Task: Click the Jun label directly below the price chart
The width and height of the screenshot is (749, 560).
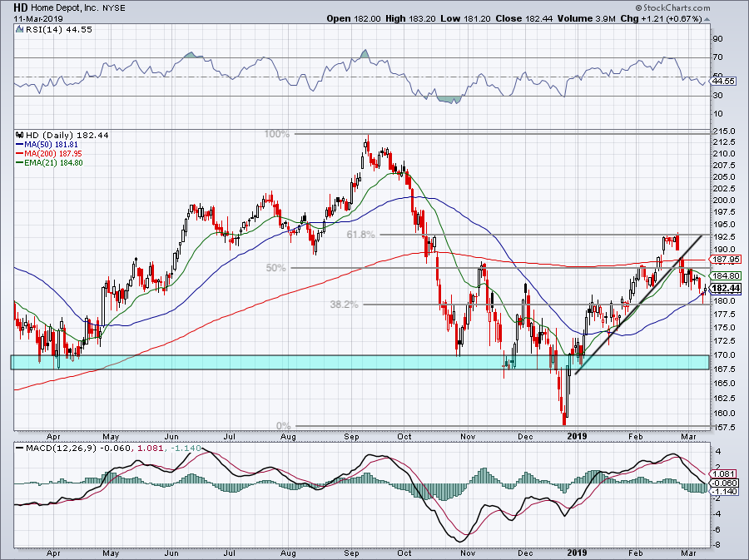Action: [x=171, y=436]
